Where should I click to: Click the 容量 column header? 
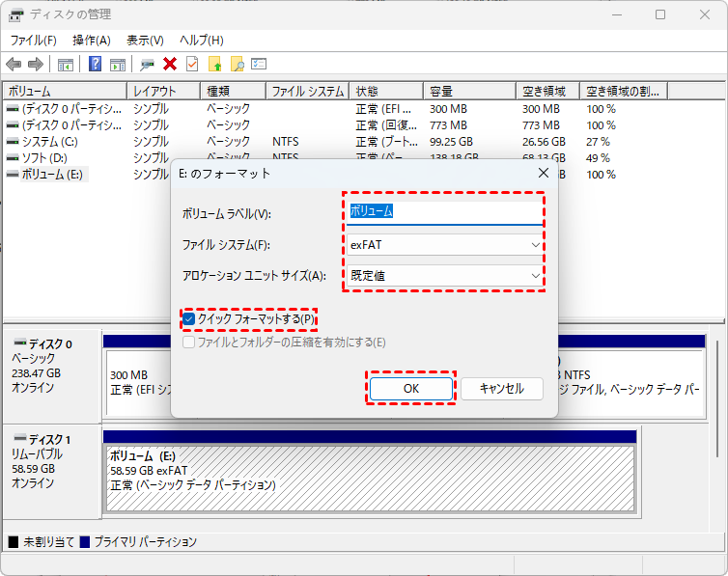(x=470, y=92)
